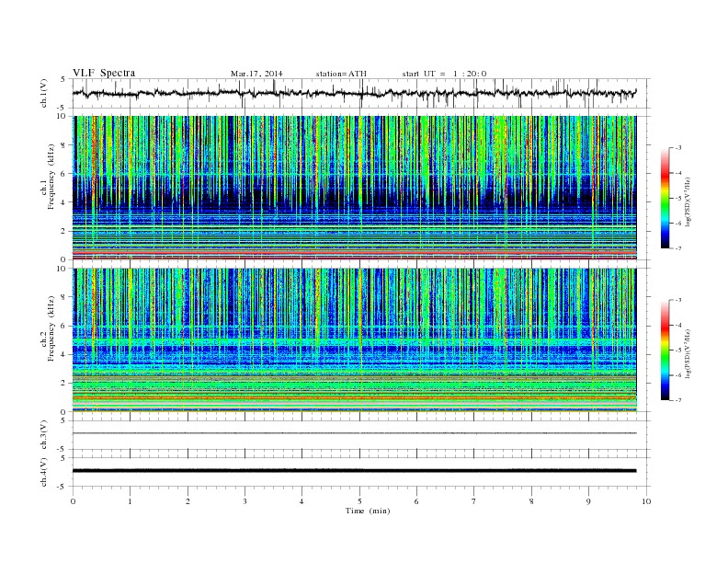Click the "-5" tick on ch.4(V) axis
Screen dimensions: 728x563
coord(62,487)
